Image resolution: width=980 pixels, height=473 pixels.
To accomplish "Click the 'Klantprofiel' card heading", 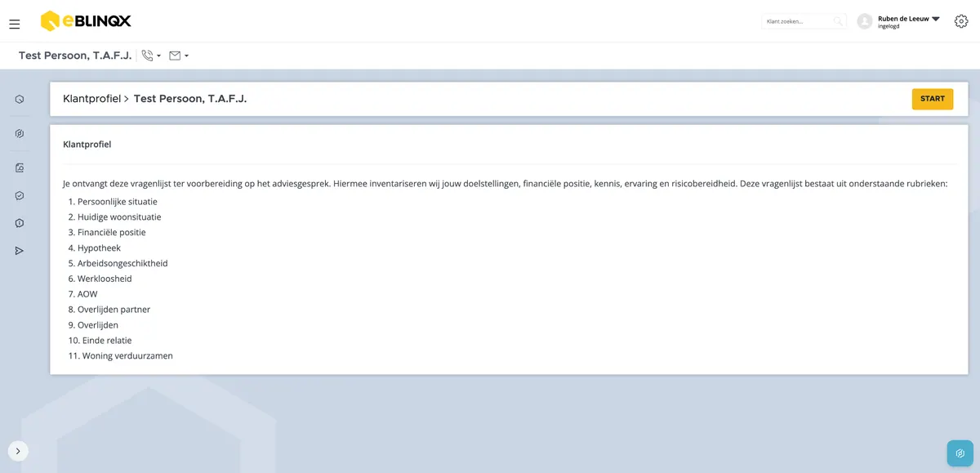I will (x=87, y=145).
